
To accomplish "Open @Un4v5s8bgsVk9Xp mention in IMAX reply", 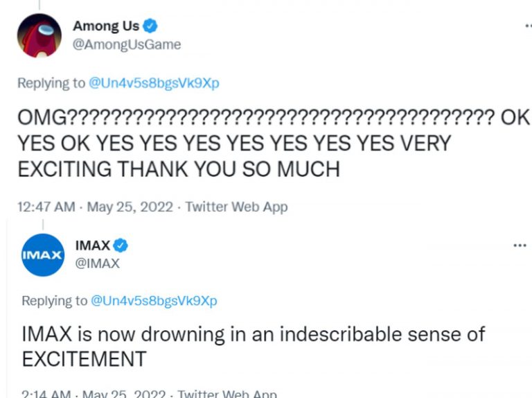I will 153,301.
